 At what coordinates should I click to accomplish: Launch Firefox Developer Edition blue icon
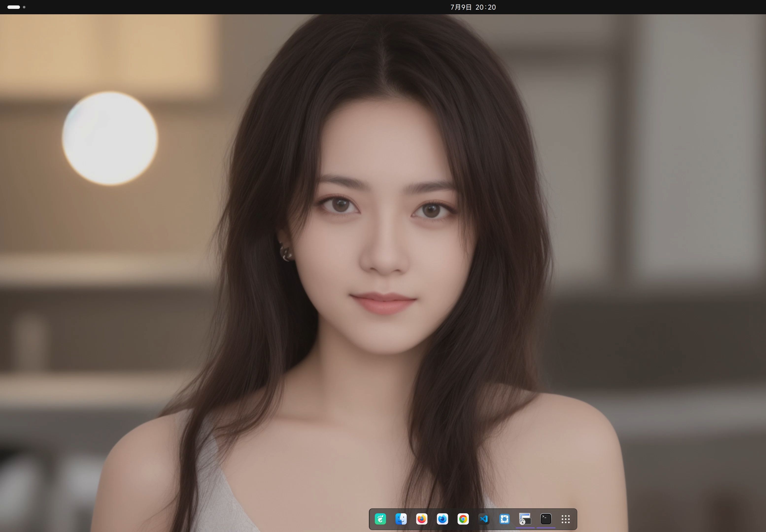[442, 519]
